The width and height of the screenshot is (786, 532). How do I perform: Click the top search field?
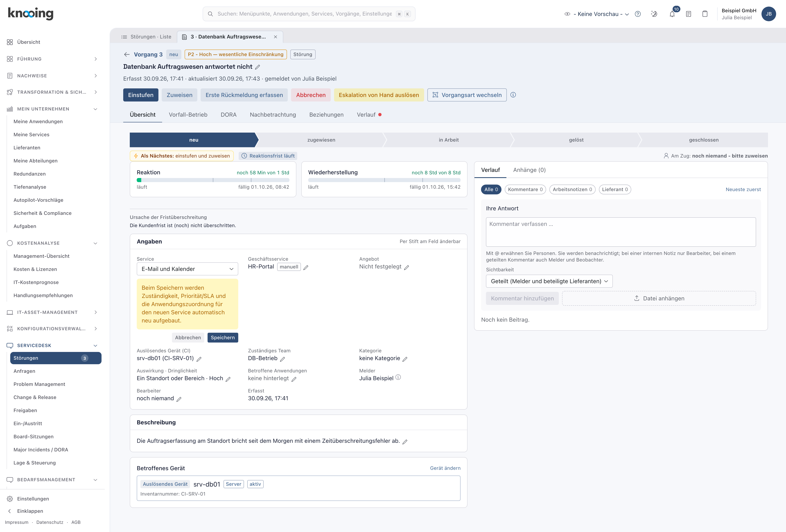(x=309, y=14)
